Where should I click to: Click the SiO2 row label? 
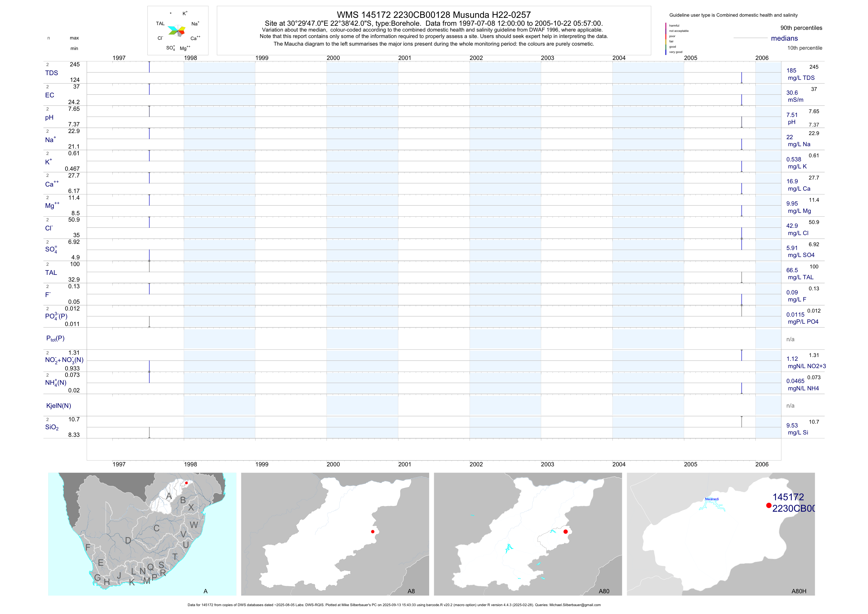coord(52,427)
